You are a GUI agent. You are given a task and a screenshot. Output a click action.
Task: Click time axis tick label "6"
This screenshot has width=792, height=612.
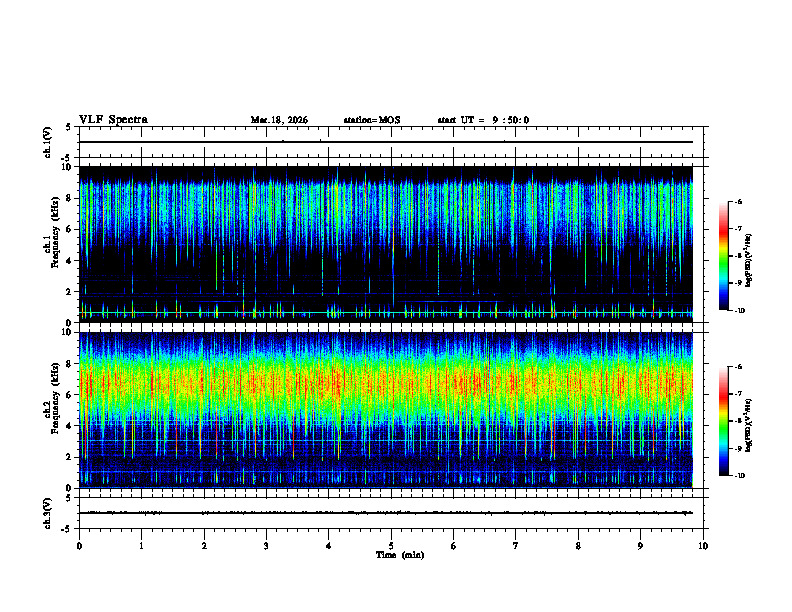(454, 546)
